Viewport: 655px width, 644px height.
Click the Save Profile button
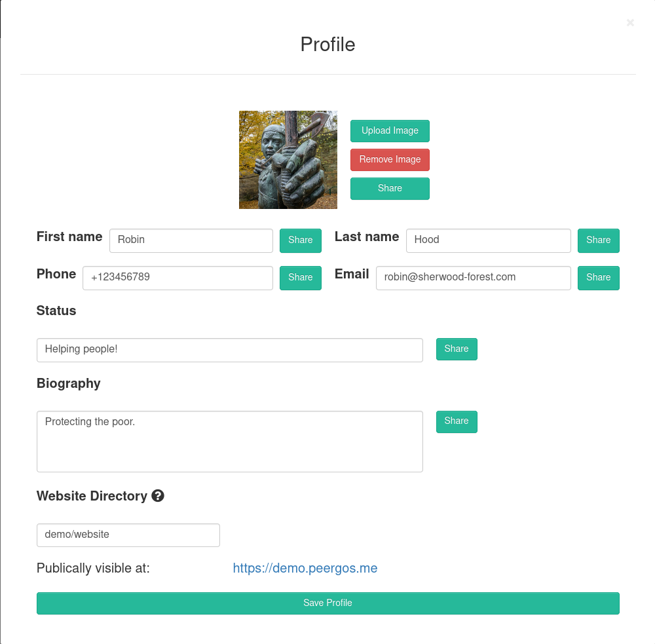click(x=328, y=603)
